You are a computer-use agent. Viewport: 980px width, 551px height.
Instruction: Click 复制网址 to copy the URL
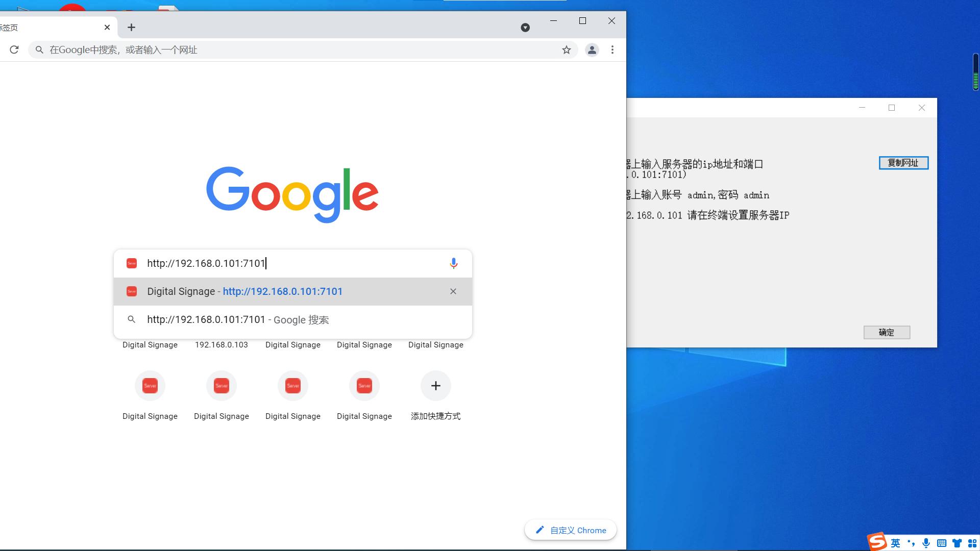point(903,163)
